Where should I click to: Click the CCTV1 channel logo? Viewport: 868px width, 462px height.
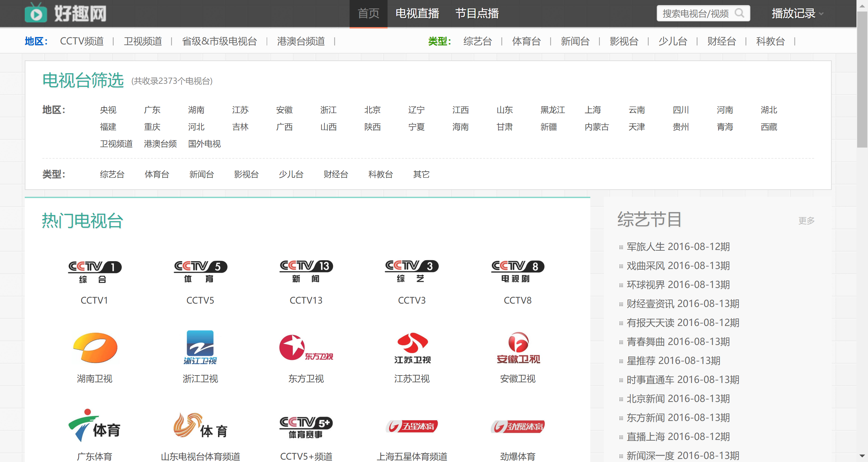coord(95,272)
